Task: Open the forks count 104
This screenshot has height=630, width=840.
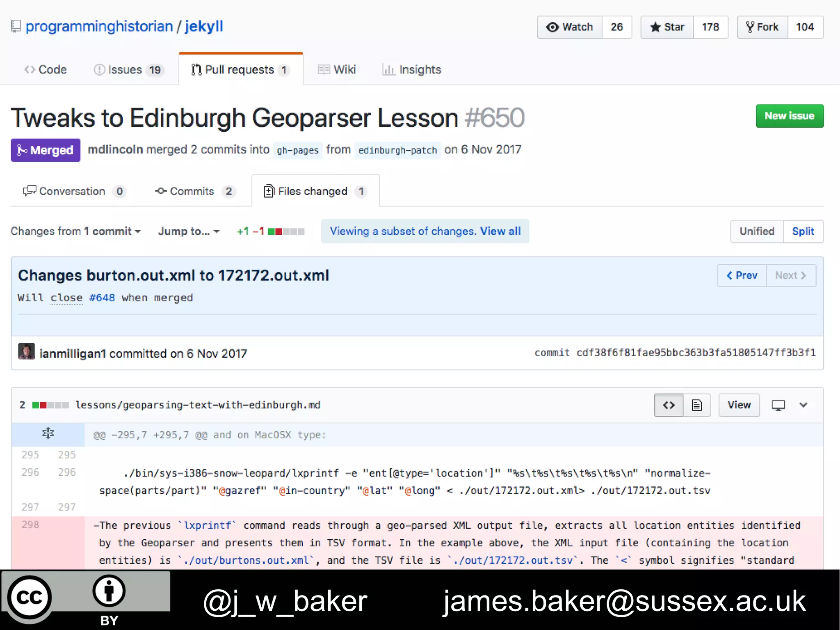Action: tap(805, 27)
